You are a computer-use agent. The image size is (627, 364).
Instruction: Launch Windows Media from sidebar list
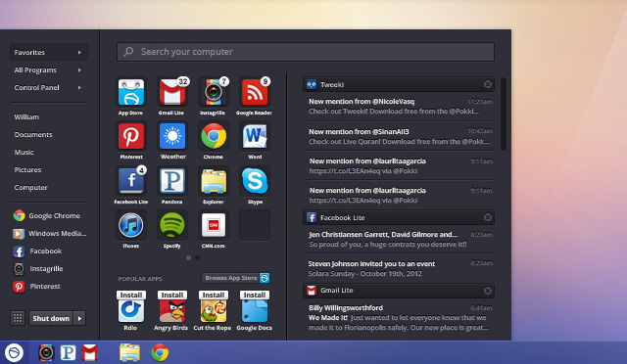click(50, 233)
